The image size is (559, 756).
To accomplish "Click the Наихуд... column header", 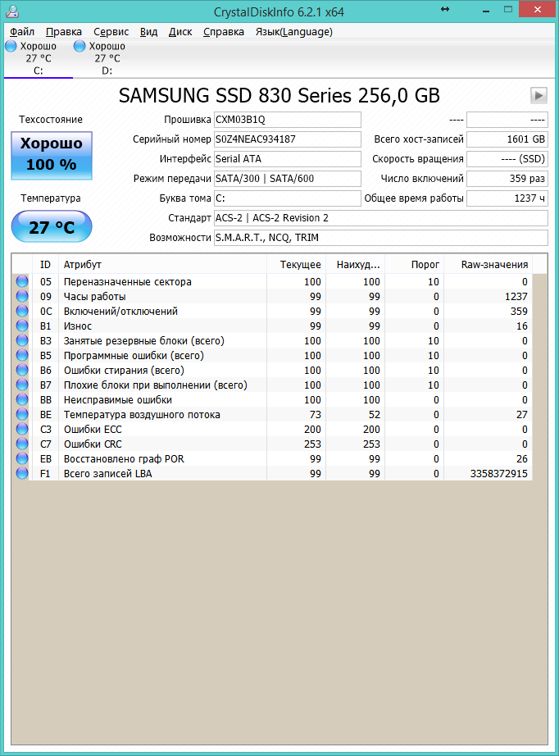I will click(356, 264).
